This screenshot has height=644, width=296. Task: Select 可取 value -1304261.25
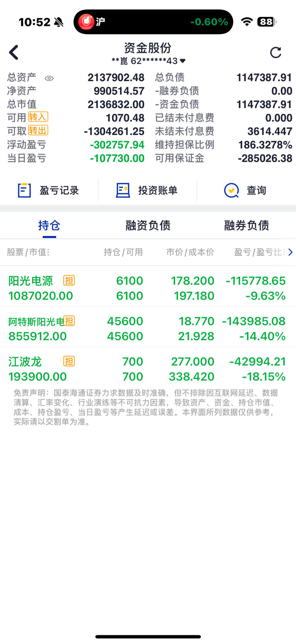[114, 131]
